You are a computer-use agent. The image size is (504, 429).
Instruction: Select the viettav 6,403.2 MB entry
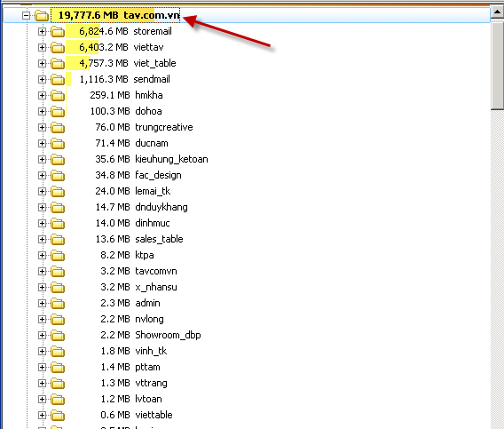(122, 47)
